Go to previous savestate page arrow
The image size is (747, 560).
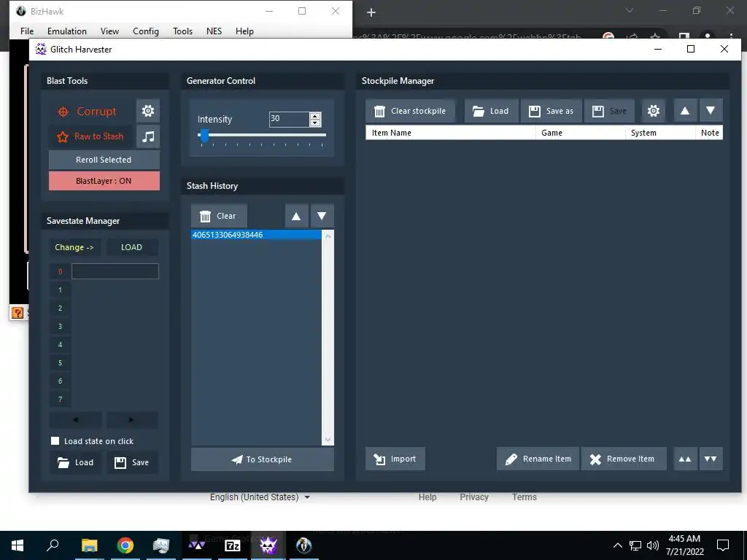tap(75, 419)
